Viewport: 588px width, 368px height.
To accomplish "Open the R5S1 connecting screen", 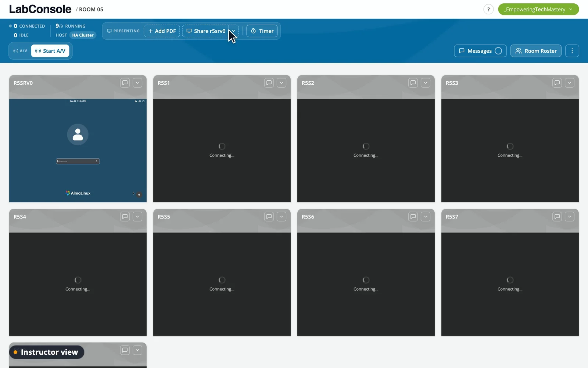I will tap(222, 151).
